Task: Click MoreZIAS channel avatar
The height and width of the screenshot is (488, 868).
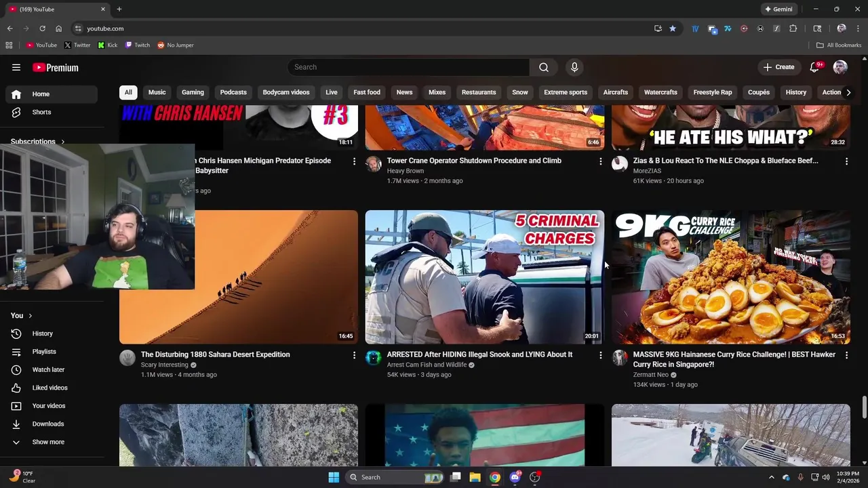Action: pos(620,164)
